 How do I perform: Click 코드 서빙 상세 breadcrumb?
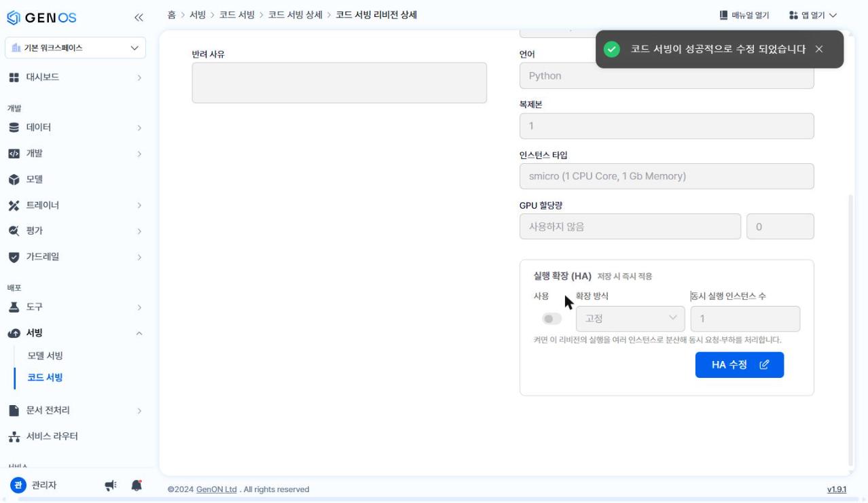point(295,15)
